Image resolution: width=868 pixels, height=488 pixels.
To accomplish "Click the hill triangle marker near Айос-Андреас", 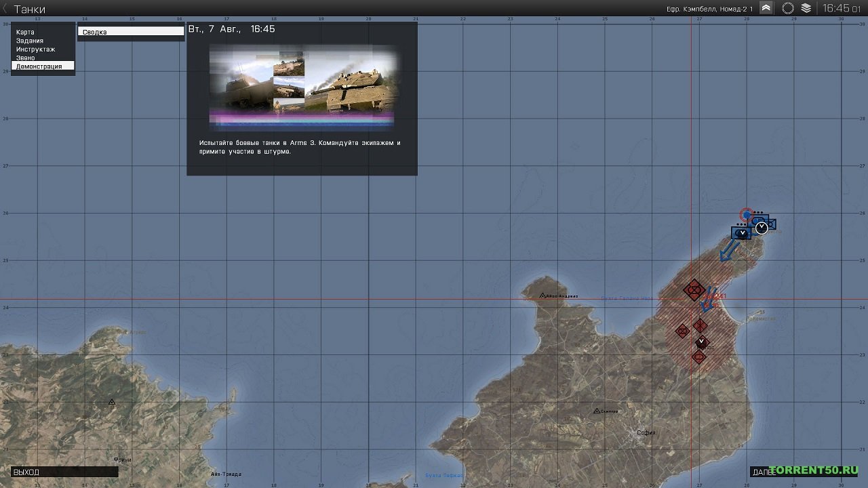I will (543, 296).
